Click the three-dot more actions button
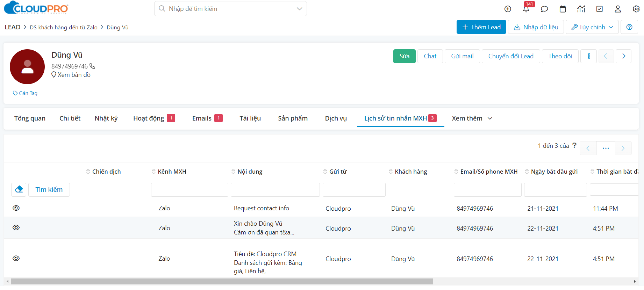The image size is (644, 290). click(589, 56)
